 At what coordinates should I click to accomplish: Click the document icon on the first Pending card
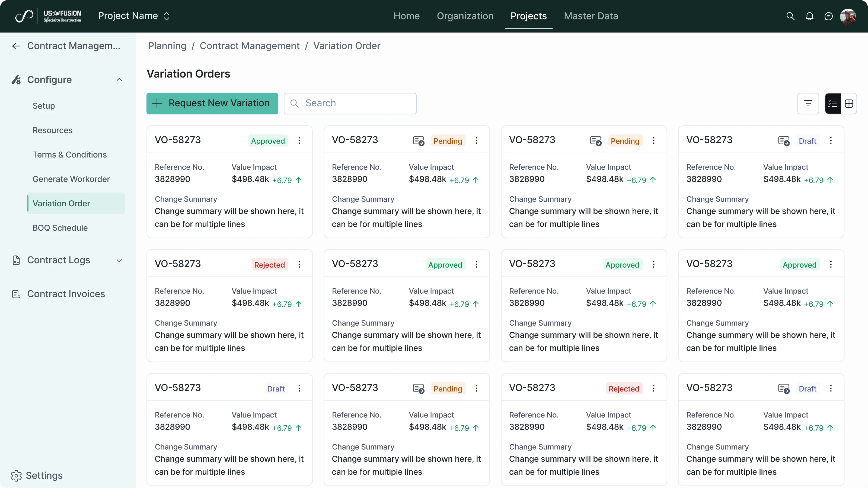[x=419, y=141]
